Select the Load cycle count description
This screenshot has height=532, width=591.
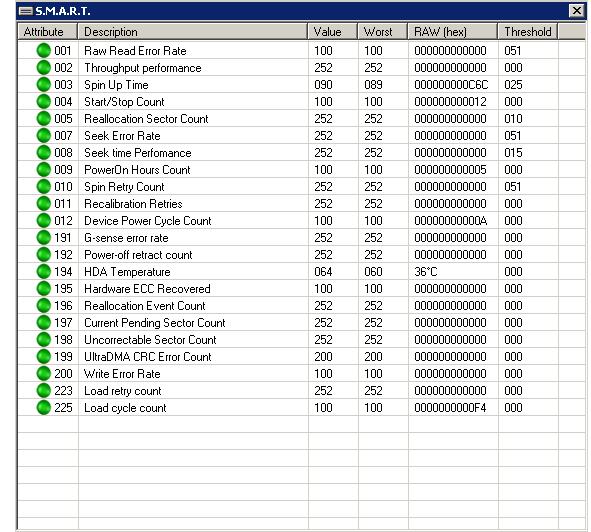(126, 408)
